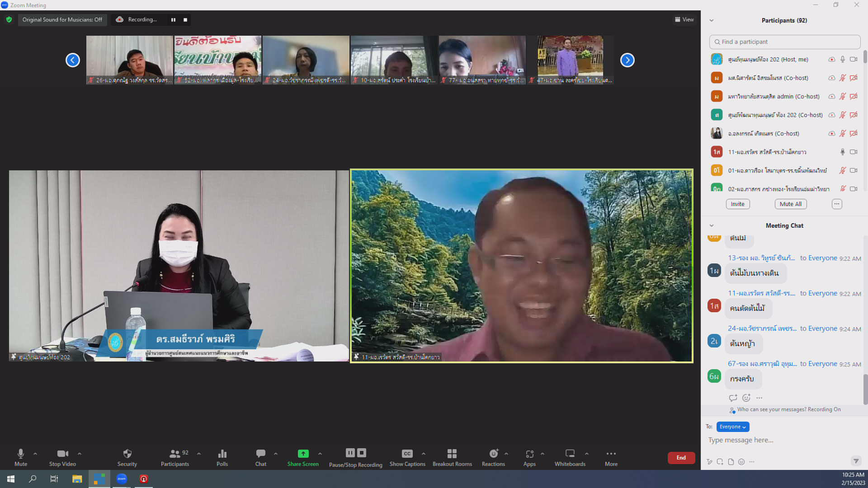End the meeting
This screenshot has height=488, width=868.
click(x=681, y=458)
